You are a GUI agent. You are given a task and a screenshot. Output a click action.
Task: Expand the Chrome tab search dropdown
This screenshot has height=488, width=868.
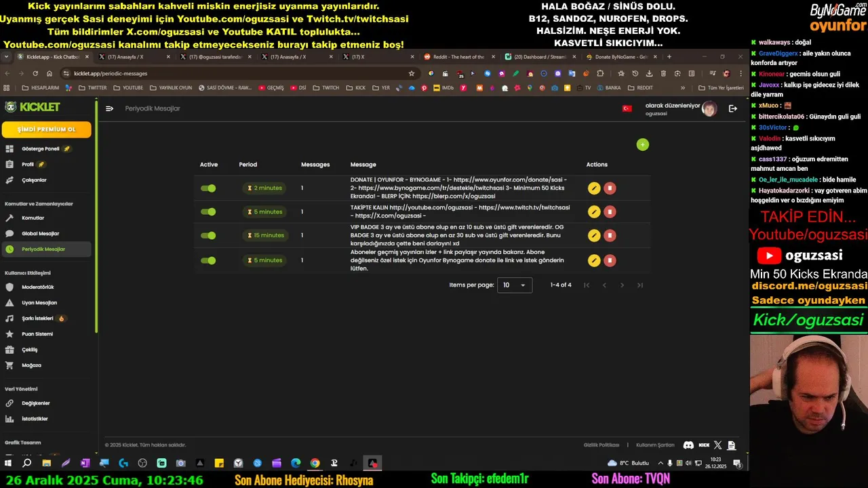pyautogui.click(x=7, y=57)
